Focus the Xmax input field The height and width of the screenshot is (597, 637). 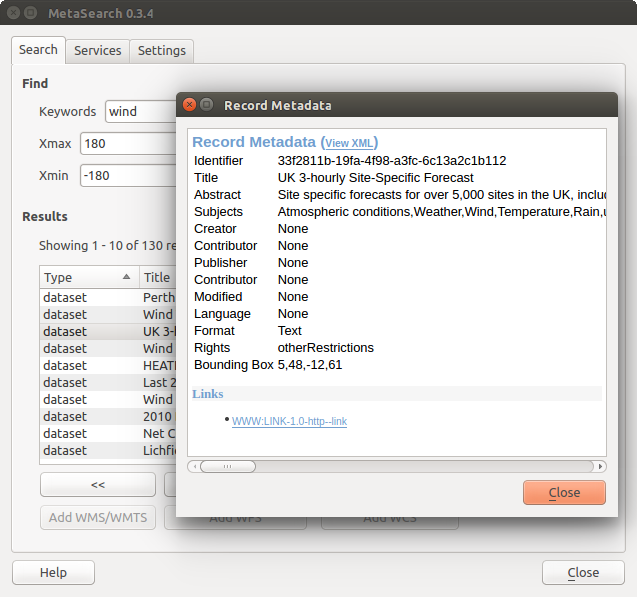(x=128, y=144)
